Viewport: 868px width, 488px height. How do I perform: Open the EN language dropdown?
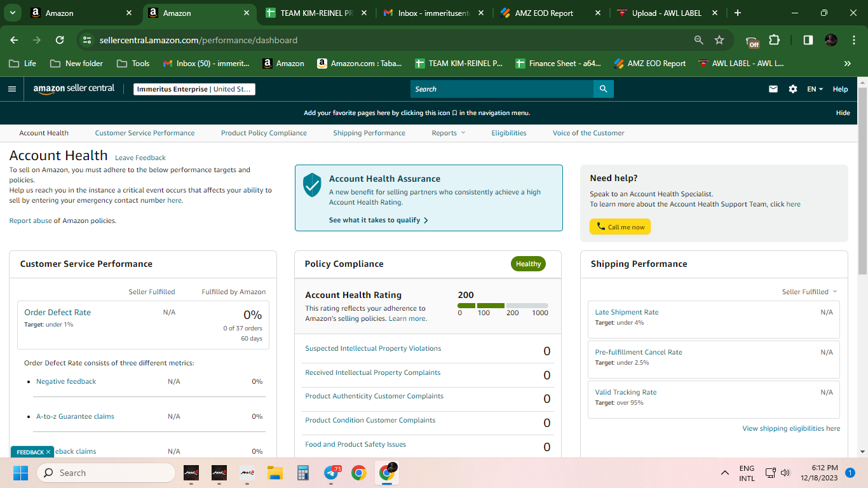[815, 89]
